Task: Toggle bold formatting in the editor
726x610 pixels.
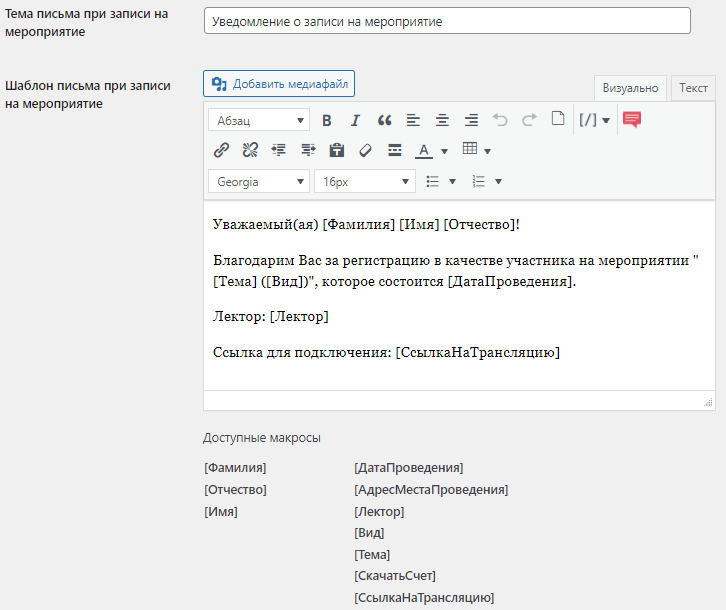Action: 326,120
